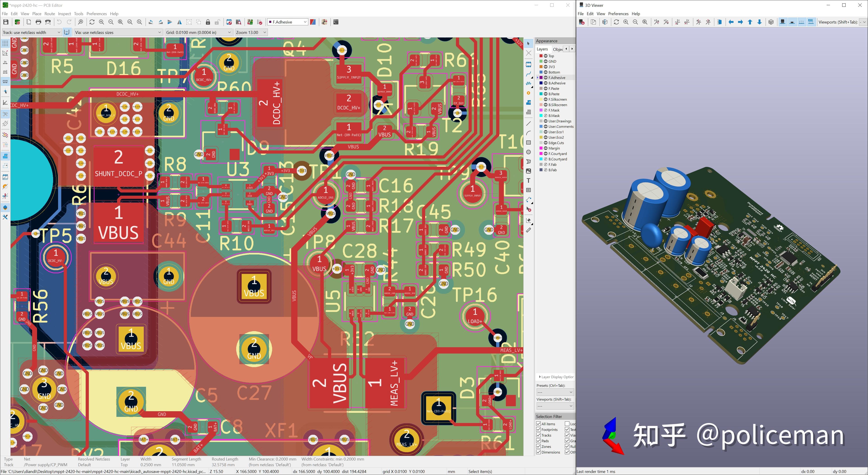Screen dimensions: 868x475
Task: Open the Grid size dropdown
Action: [x=229, y=32]
